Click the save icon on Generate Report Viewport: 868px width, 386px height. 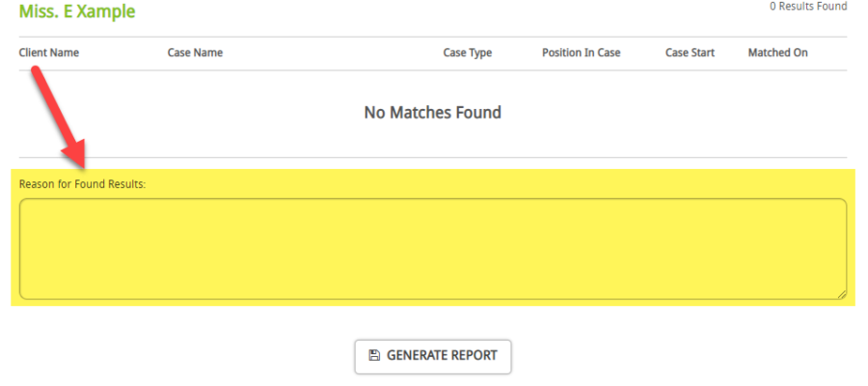(x=374, y=355)
